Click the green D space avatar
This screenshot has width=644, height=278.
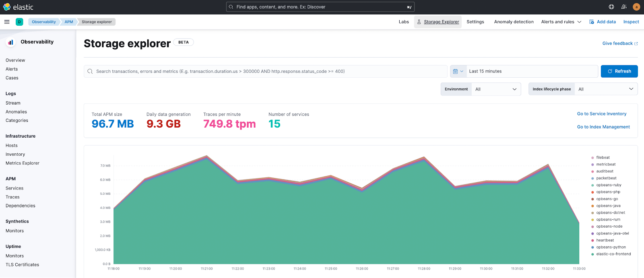tap(19, 22)
